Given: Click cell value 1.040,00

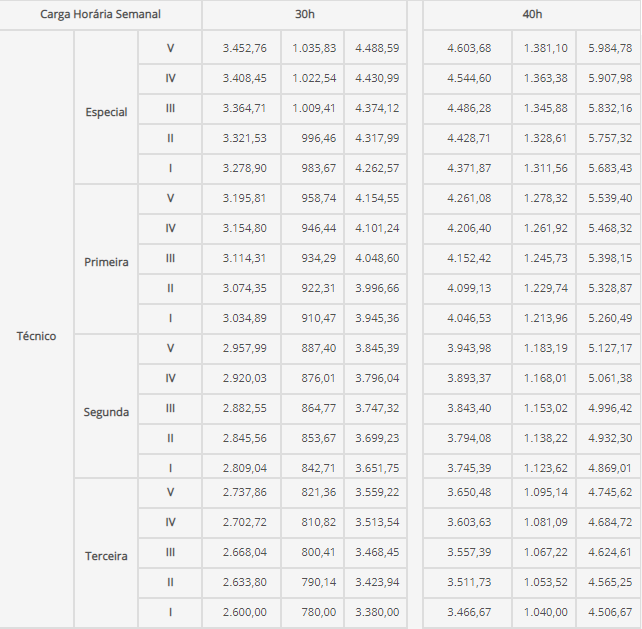Looking at the screenshot, I should pyautogui.click(x=545, y=612).
